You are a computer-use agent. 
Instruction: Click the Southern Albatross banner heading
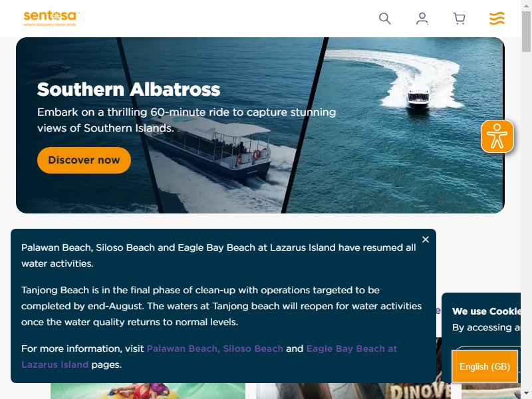tap(128, 90)
